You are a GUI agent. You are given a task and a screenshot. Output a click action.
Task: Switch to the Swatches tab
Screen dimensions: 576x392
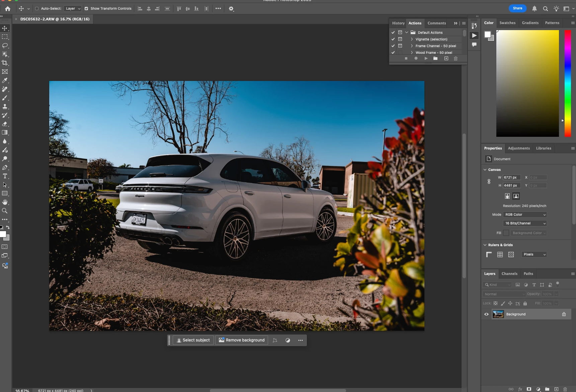tap(507, 23)
